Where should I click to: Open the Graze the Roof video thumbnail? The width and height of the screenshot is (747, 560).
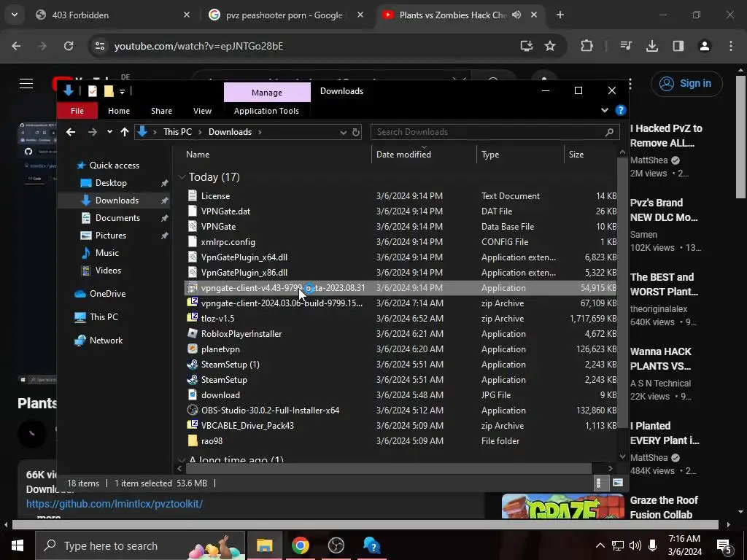tap(562, 506)
